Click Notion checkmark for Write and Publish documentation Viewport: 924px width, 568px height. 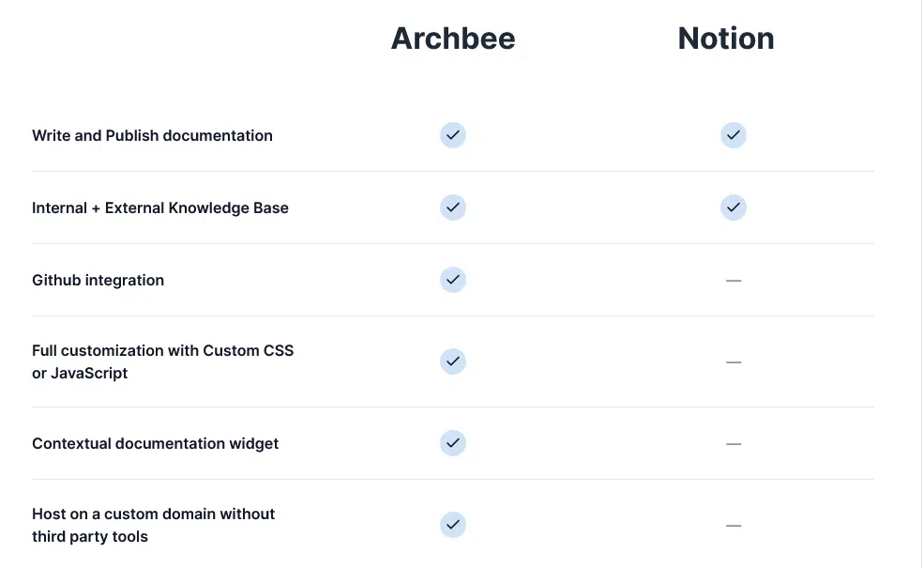(734, 135)
